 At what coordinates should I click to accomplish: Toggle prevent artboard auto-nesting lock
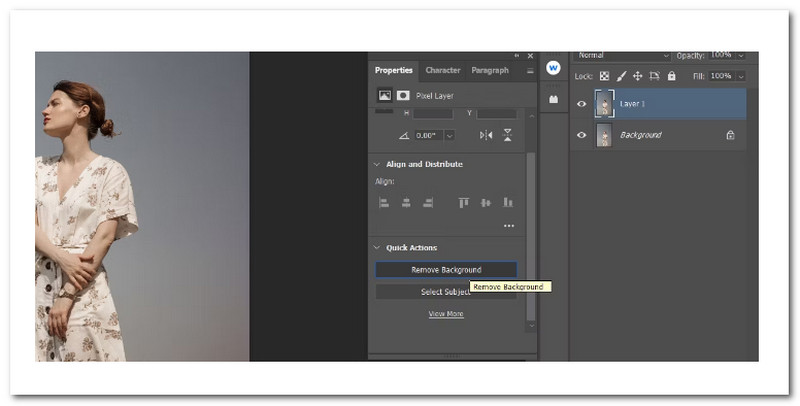(654, 76)
